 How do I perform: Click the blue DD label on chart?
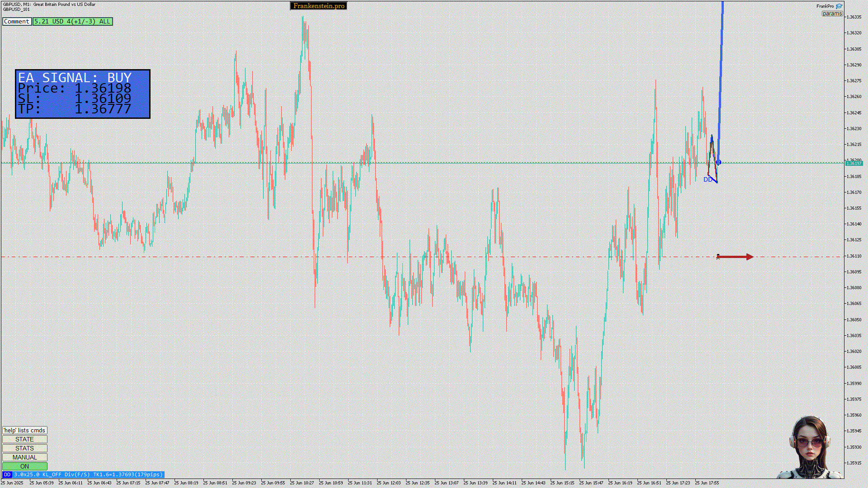click(x=708, y=179)
